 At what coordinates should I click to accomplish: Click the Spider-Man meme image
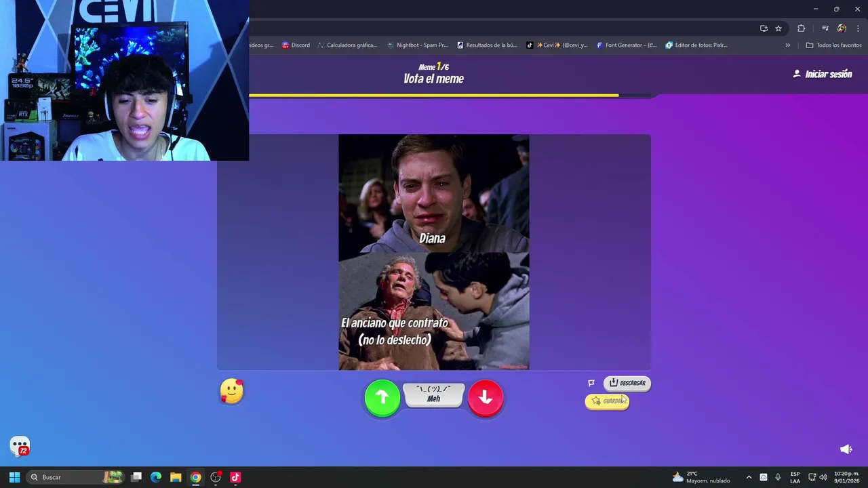(x=434, y=252)
